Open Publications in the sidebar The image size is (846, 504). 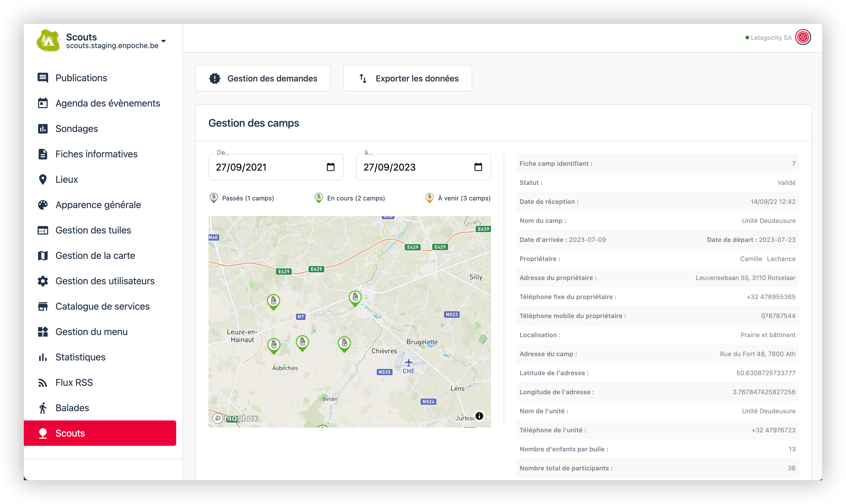(x=81, y=78)
